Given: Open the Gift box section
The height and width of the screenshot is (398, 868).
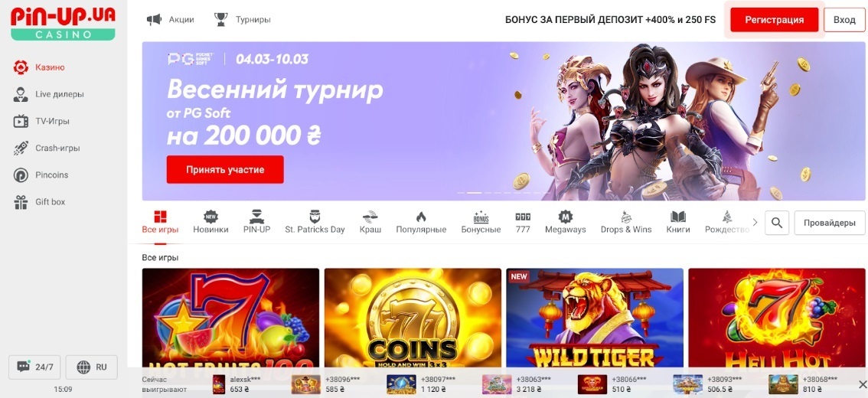Looking at the screenshot, I should click(39, 202).
